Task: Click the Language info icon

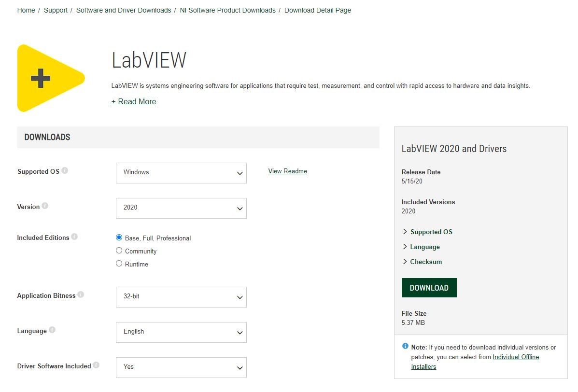Action: pyautogui.click(x=52, y=330)
